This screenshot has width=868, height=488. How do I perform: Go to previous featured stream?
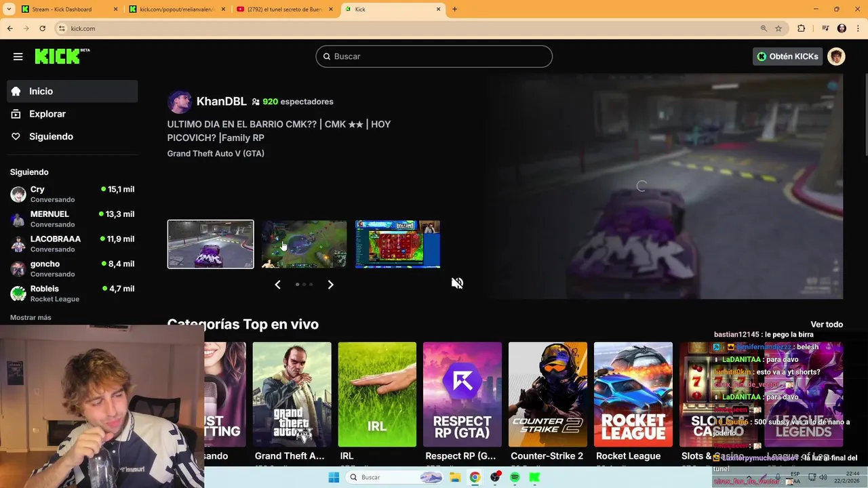pos(277,285)
